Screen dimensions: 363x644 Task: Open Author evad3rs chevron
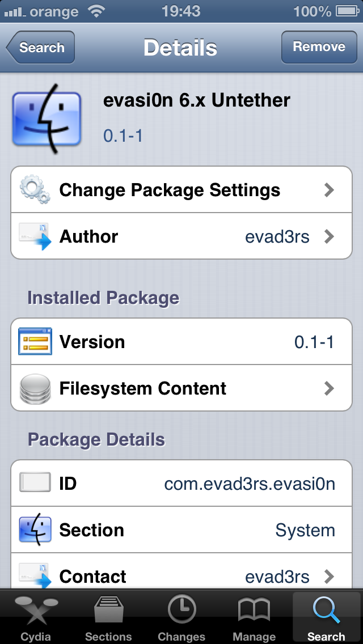coord(329,236)
